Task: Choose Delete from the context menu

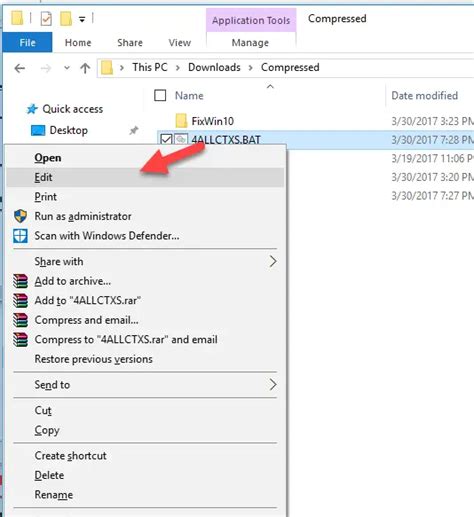Action: click(x=145, y=475)
